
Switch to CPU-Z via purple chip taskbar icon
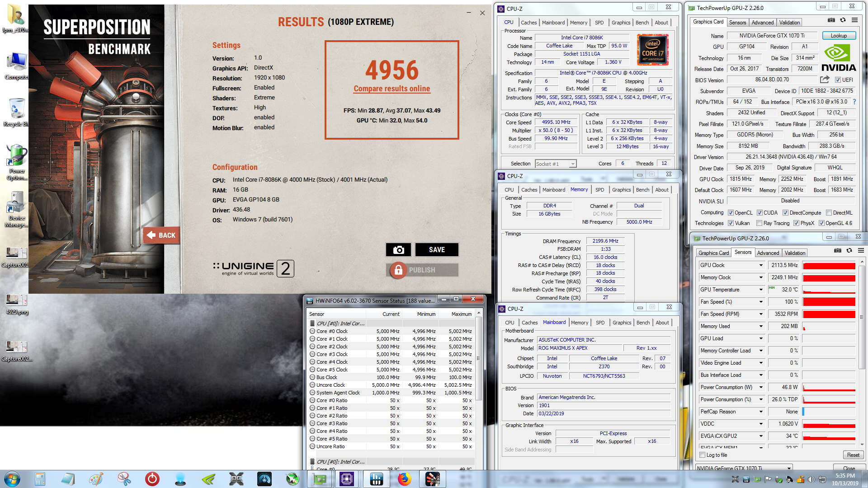[347, 479]
